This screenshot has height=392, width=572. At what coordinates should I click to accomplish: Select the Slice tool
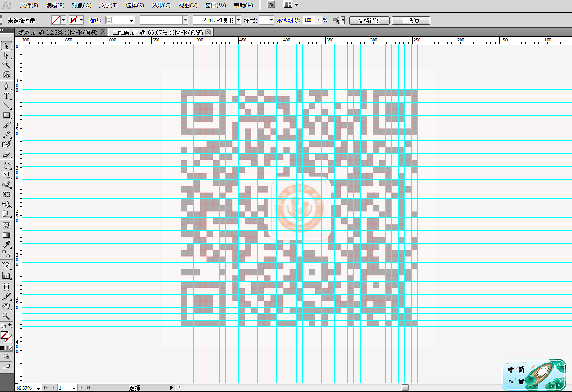(x=6, y=297)
